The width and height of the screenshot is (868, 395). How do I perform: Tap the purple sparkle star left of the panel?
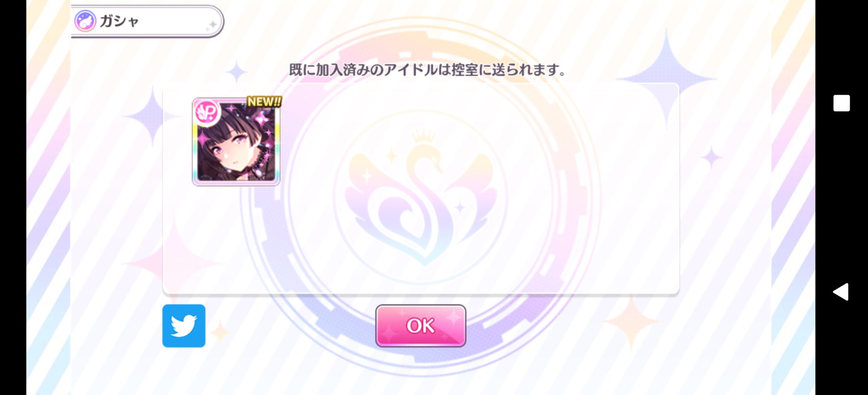(152, 116)
